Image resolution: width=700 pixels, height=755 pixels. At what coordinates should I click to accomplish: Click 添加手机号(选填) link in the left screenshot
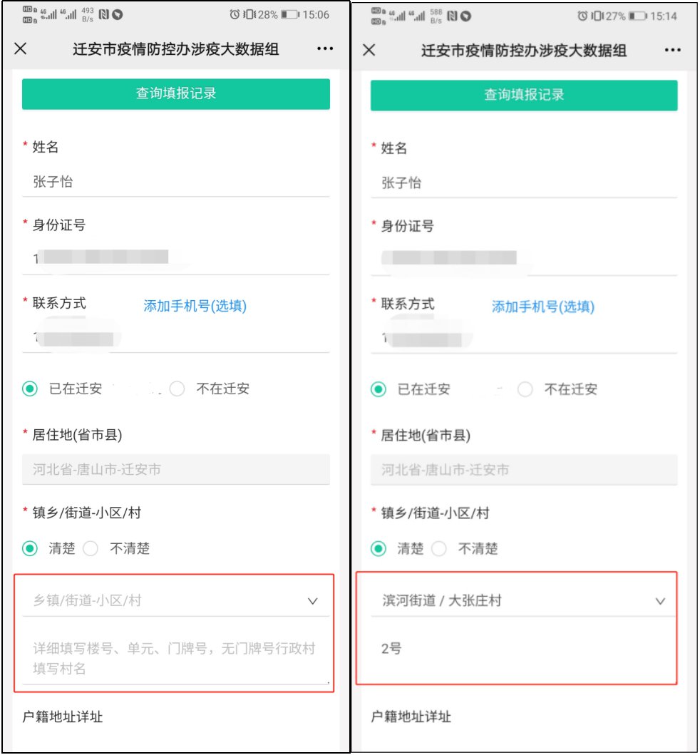[x=195, y=306]
